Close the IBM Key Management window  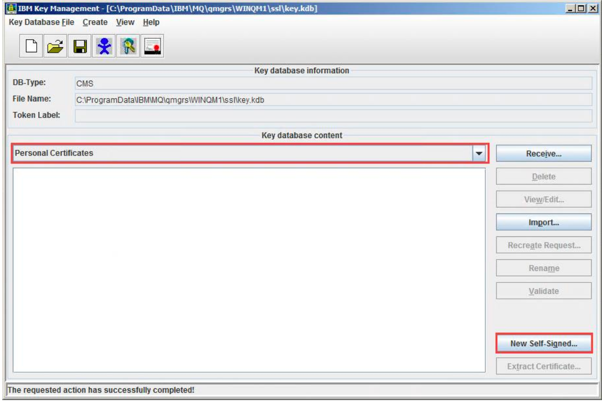tap(592, 8)
